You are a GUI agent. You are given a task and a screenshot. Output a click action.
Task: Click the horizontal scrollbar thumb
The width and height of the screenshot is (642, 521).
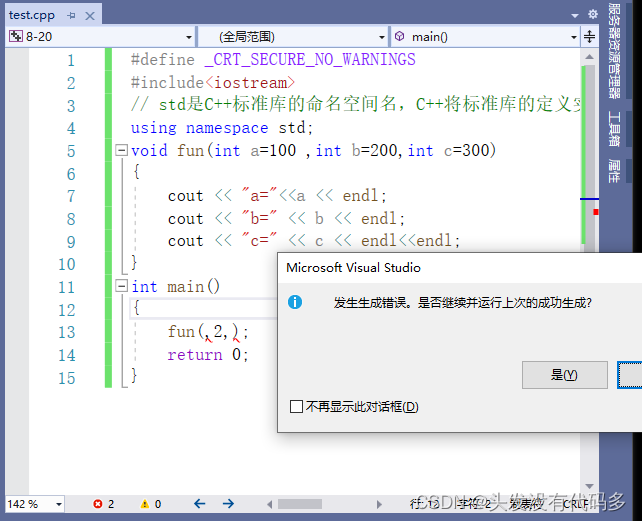pos(300,504)
